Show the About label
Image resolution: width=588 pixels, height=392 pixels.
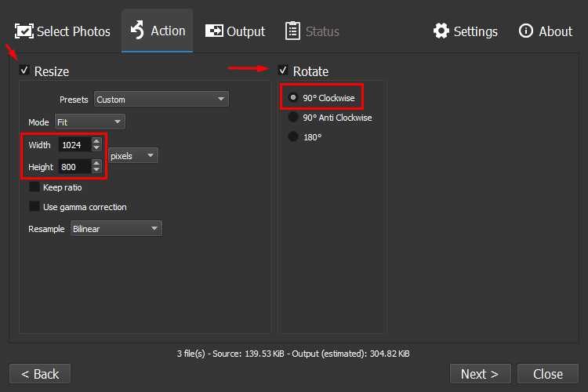click(555, 31)
